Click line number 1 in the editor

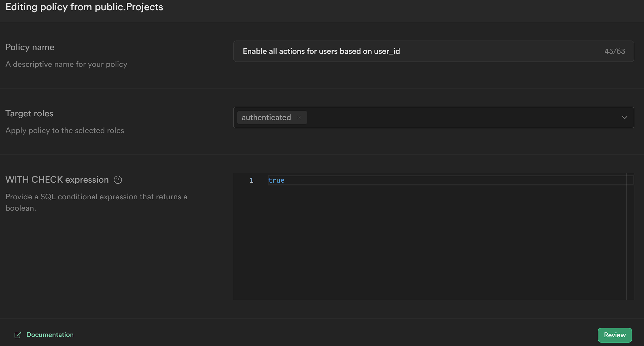pyautogui.click(x=251, y=180)
